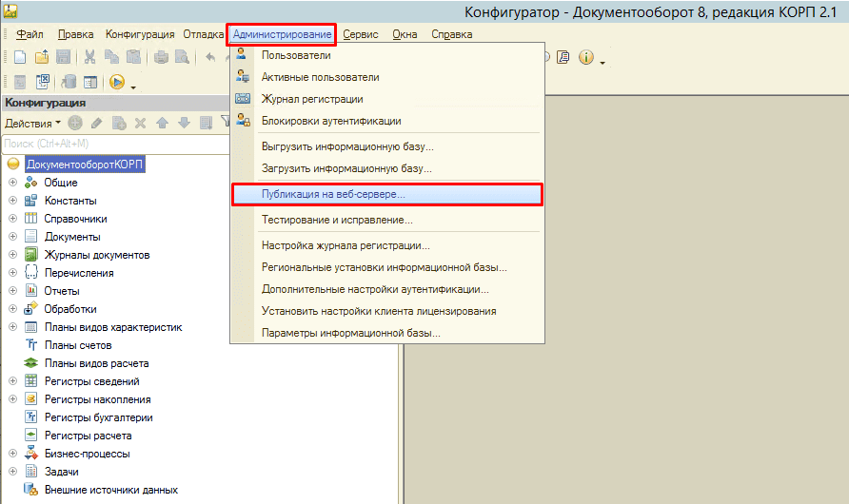Expand the Перечисления tree node
Viewport: 849px width, 504px height.
coord(13,273)
